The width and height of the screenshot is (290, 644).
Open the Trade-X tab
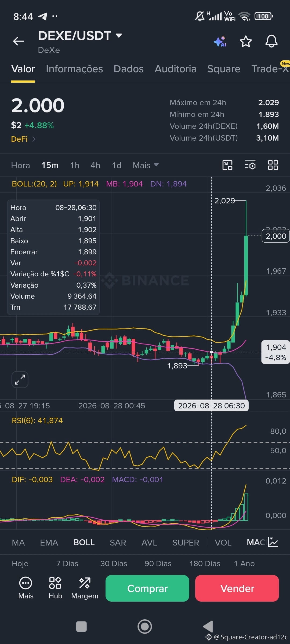coord(270,69)
